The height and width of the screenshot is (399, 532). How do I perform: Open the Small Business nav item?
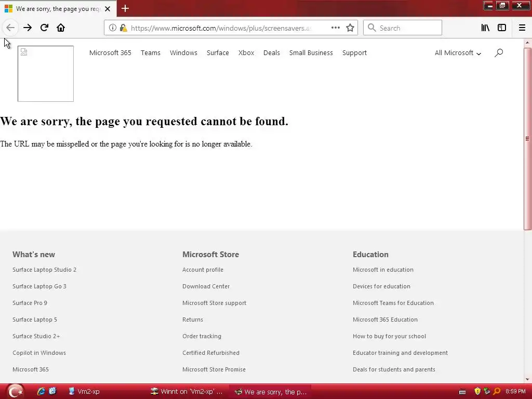[311, 53]
